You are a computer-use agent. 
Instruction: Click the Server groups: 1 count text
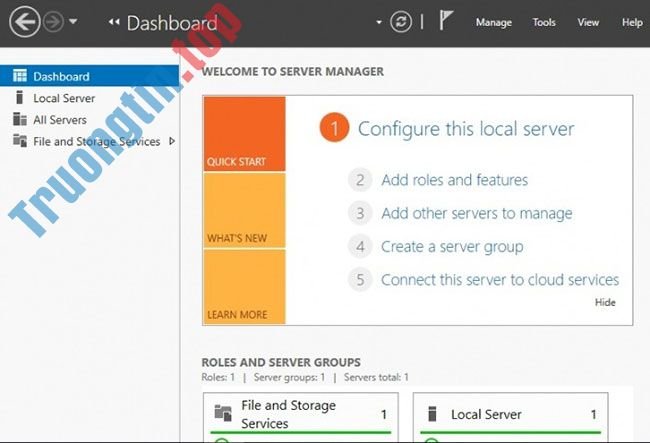(x=289, y=378)
